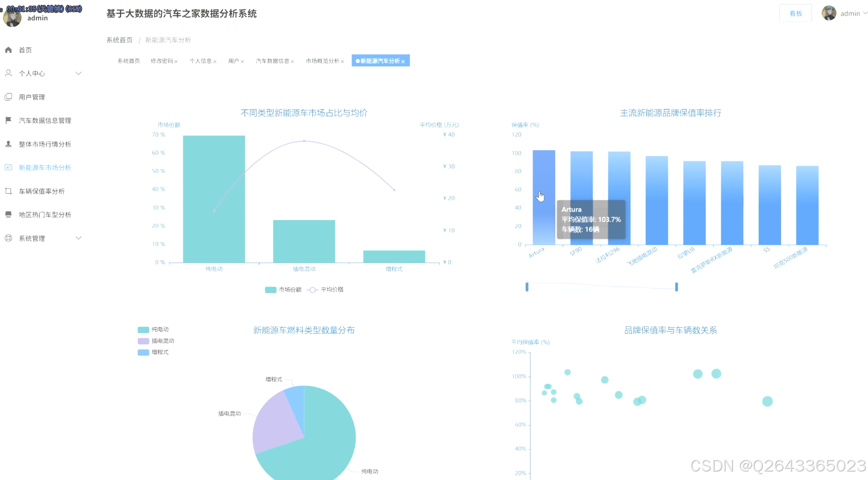Click the SF90 retention rate bar
The width and height of the screenshot is (868, 480).
pyautogui.click(x=581, y=198)
